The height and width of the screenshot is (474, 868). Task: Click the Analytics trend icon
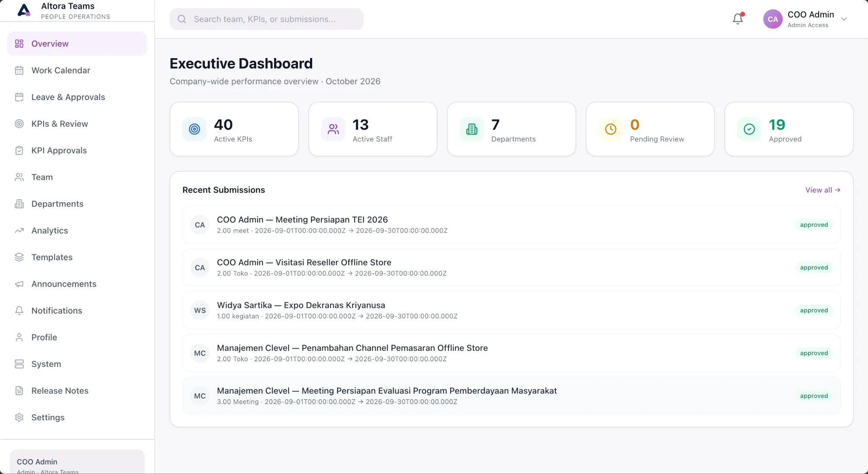click(19, 230)
